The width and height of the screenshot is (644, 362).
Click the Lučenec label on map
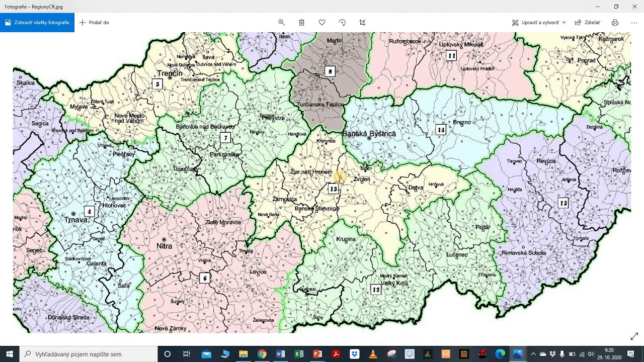(x=457, y=255)
